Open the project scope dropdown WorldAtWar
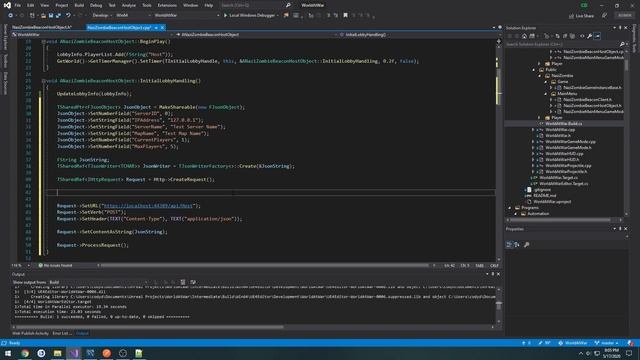 pyautogui.click(x=93, y=35)
